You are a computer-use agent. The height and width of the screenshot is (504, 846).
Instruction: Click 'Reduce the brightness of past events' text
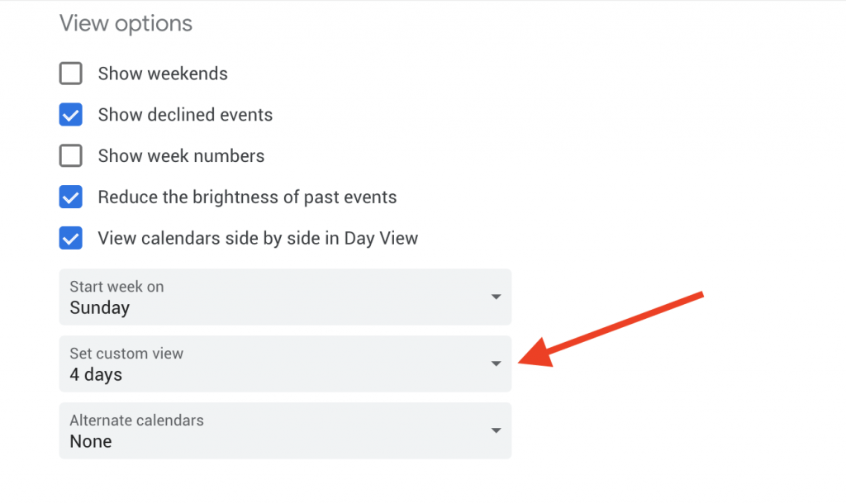click(x=247, y=197)
